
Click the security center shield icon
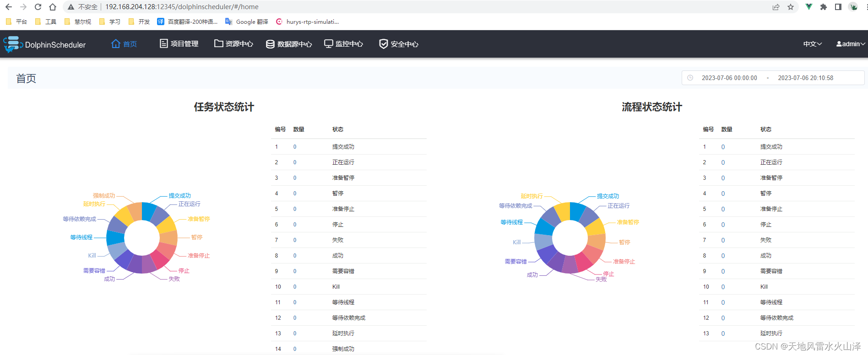[x=384, y=44]
